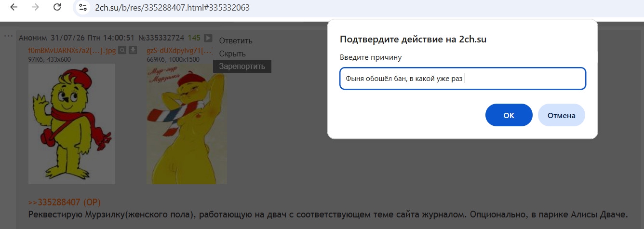Select Зарепортить in post menu
Screen dimensions: 644x229
pyautogui.click(x=242, y=66)
